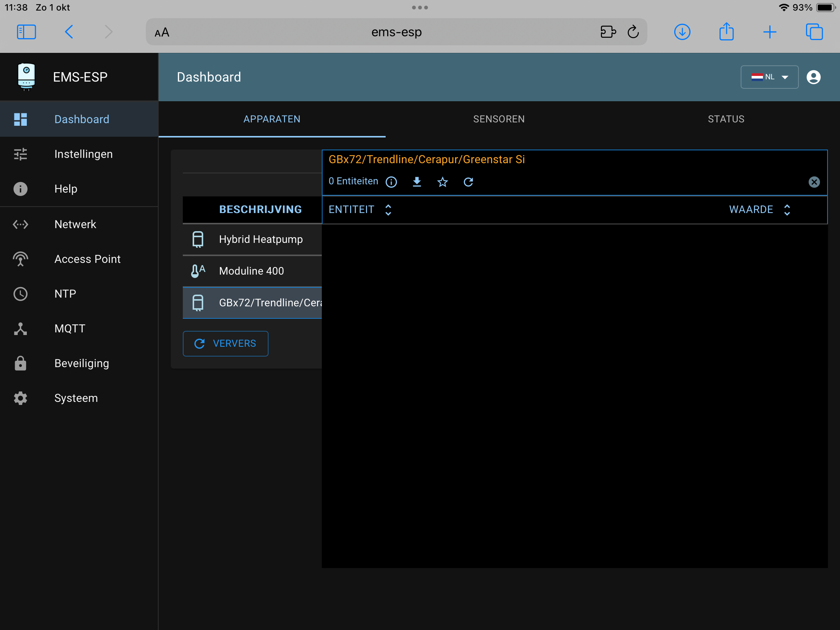Select the Moduline 400 device row
Screen dimensions: 840x630
[252, 271]
